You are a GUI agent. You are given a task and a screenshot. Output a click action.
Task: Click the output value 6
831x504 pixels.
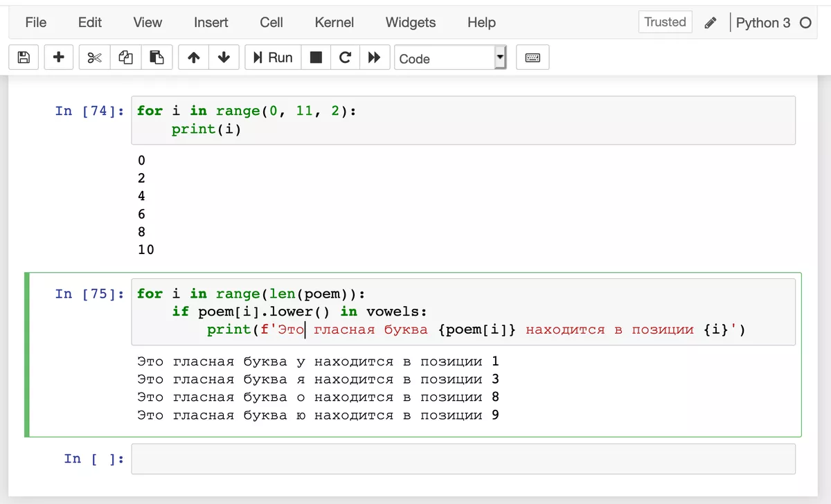click(142, 214)
